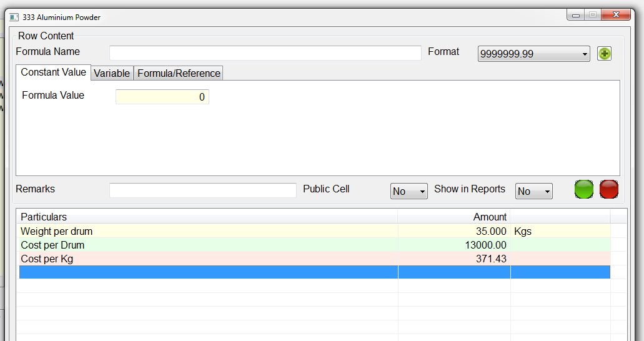Click the window icon in title bar

click(x=14, y=17)
